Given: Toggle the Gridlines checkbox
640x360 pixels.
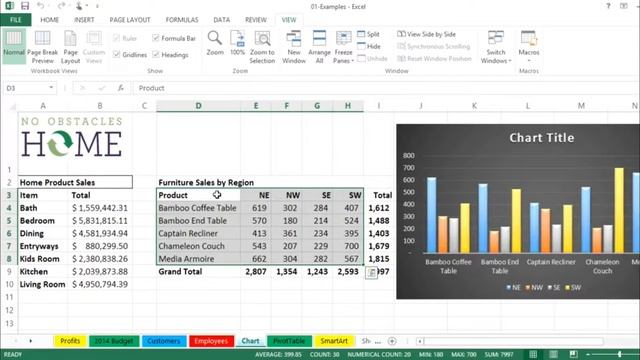Looking at the screenshot, I should pos(117,54).
